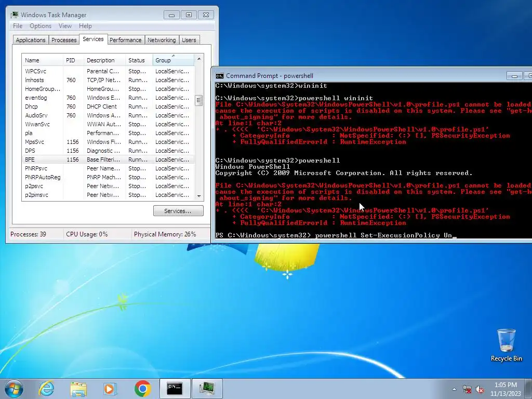Select the WwanSvc service row

point(108,124)
